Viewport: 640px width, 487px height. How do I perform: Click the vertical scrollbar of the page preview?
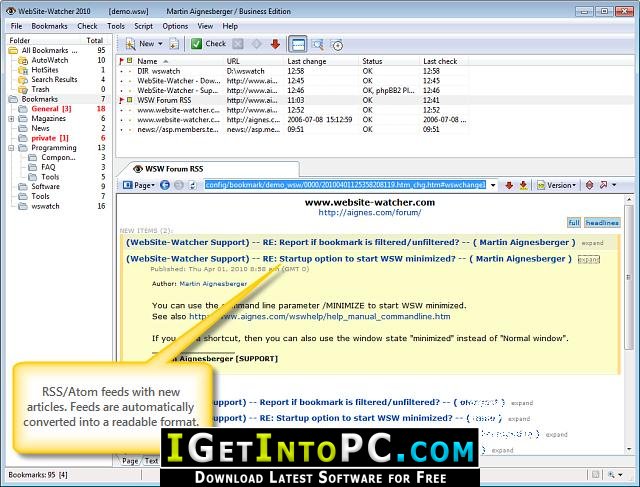(629, 325)
